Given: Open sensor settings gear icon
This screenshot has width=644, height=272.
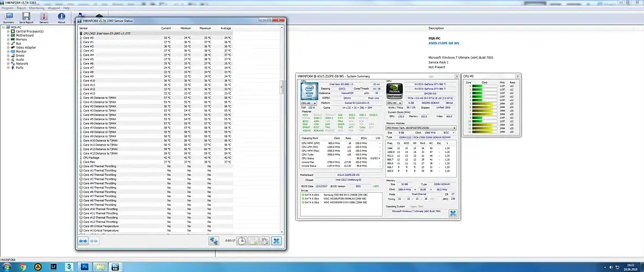Looking at the screenshot, I should (265, 241).
